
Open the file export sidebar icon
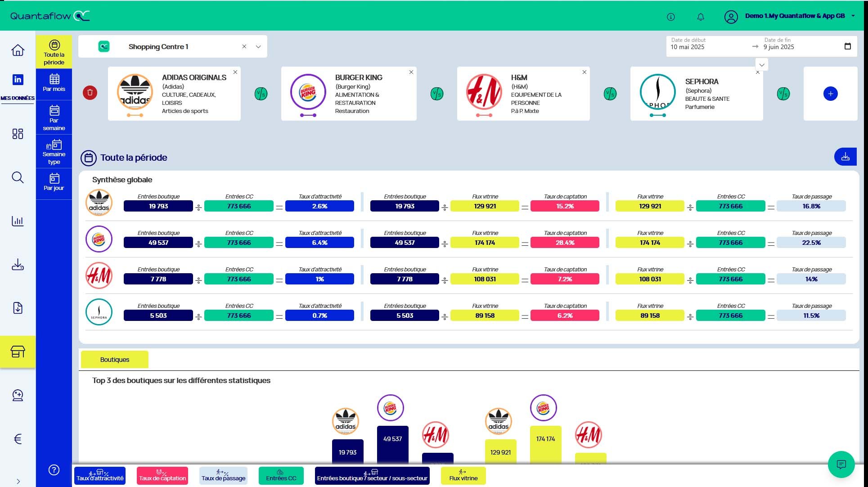pos(18,308)
